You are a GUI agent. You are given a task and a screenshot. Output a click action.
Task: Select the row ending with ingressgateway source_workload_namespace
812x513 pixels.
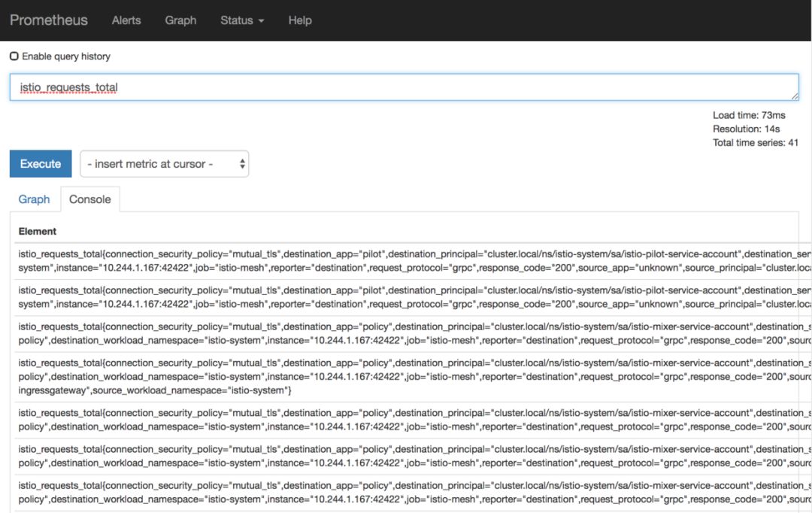point(413,377)
